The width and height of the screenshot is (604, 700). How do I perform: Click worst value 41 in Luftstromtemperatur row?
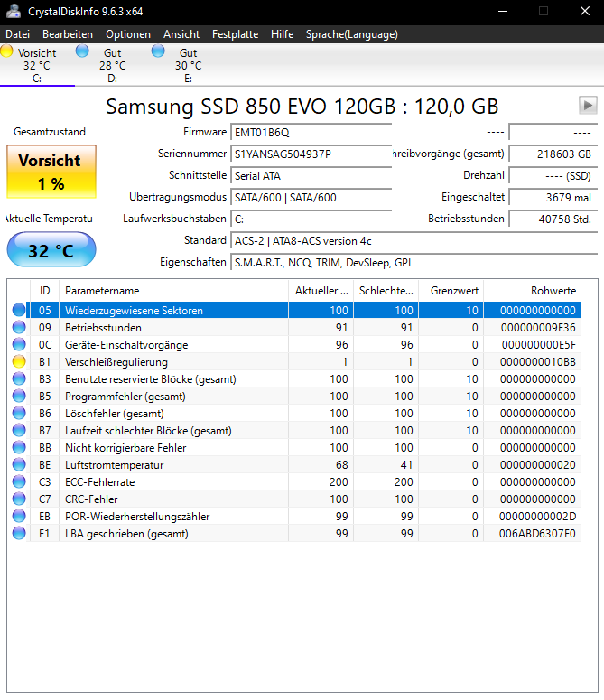[x=406, y=465]
